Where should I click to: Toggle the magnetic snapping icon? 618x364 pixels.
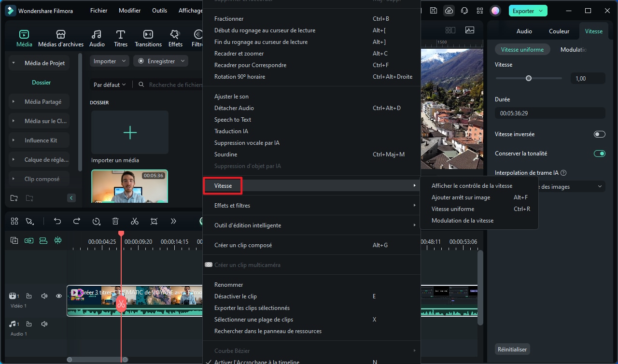pyautogui.click(x=58, y=240)
